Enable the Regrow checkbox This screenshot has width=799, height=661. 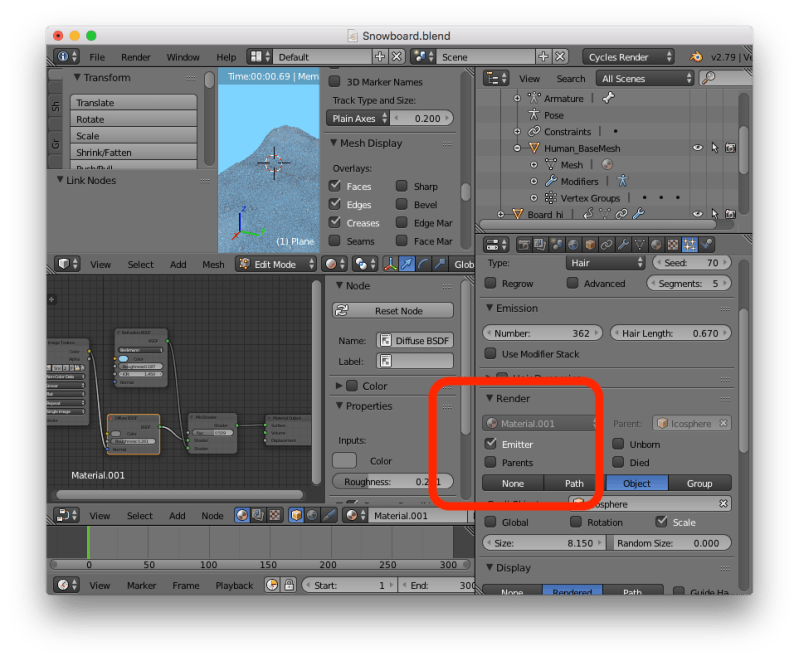tap(491, 283)
